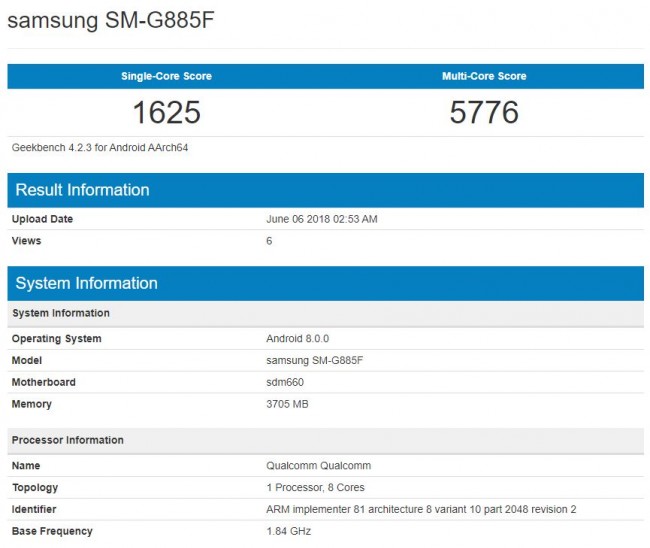The image size is (650, 548).
Task: Click the Single-Core Score header
Action: point(165,76)
